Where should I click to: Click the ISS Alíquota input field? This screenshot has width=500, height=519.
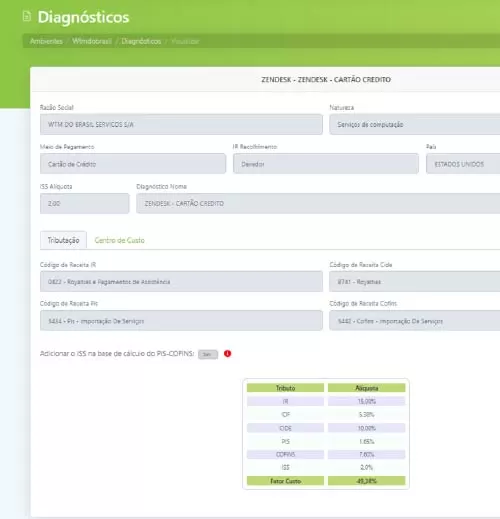pos(85,203)
